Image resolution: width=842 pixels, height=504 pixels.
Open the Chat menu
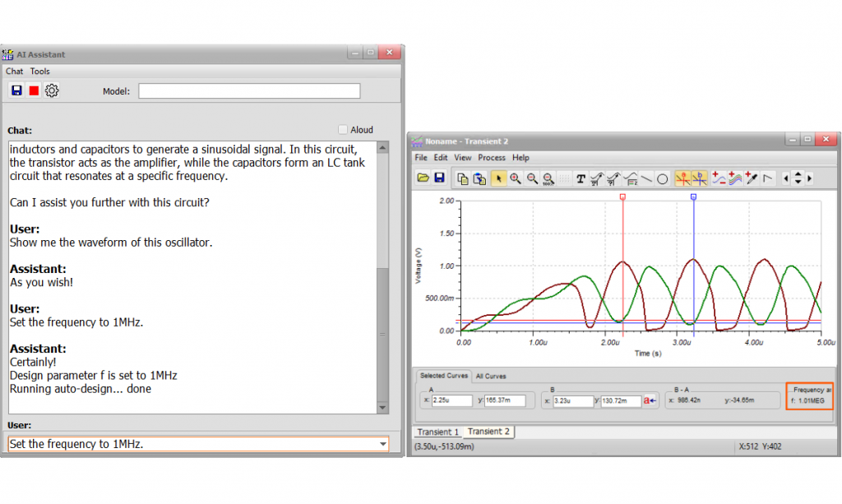15,72
